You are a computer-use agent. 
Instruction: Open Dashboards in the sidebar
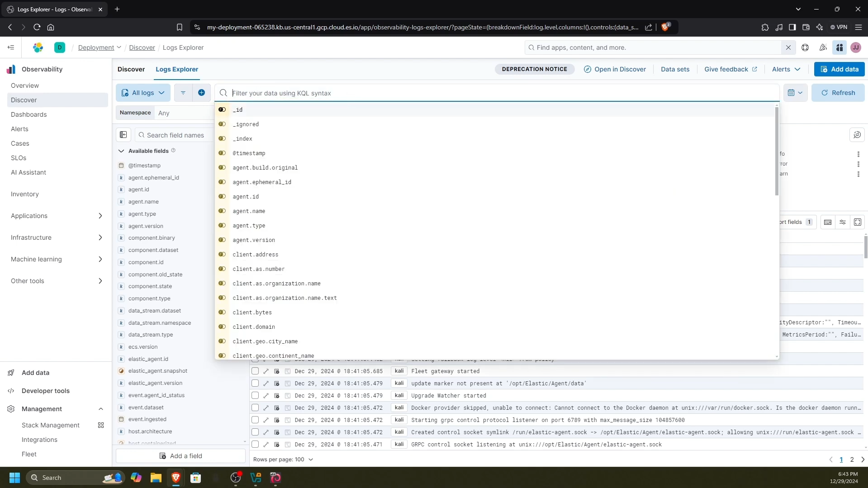click(x=29, y=114)
